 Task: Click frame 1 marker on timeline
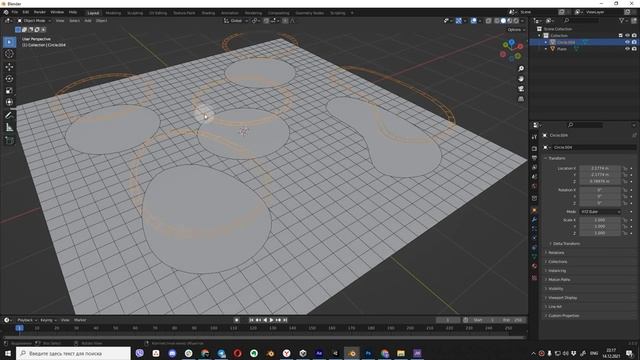click(19, 328)
